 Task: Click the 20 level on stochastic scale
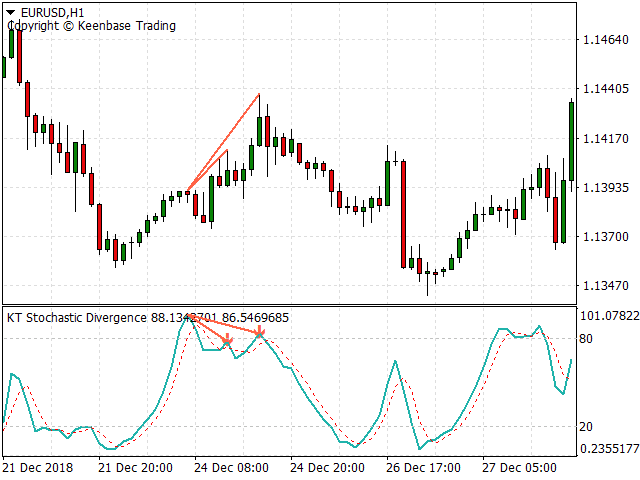[x=586, y=427]
